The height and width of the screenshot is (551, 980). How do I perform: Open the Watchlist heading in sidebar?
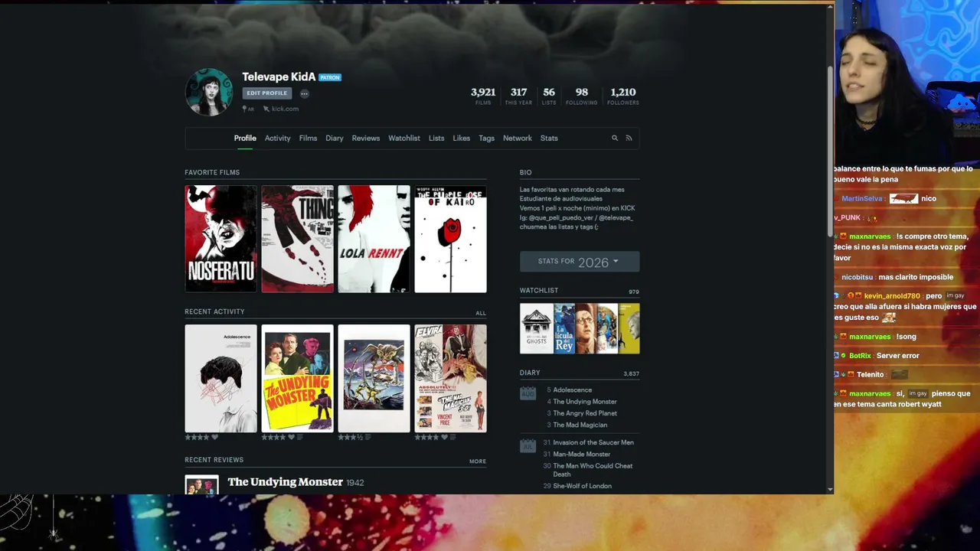click(539, 291)
